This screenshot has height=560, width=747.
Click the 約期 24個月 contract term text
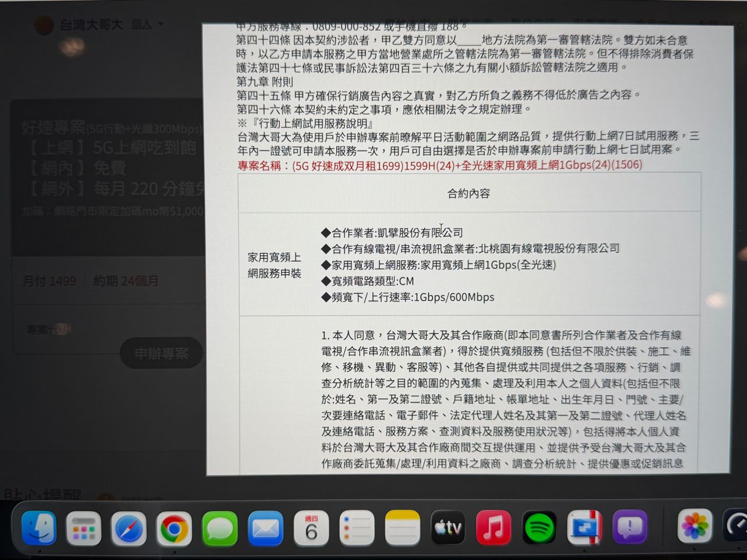(x=126, y=281)
